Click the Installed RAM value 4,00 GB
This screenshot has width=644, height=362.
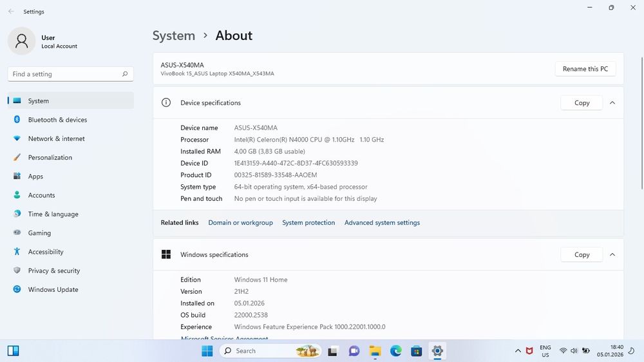pyautogui.click(x=269, y=151)
